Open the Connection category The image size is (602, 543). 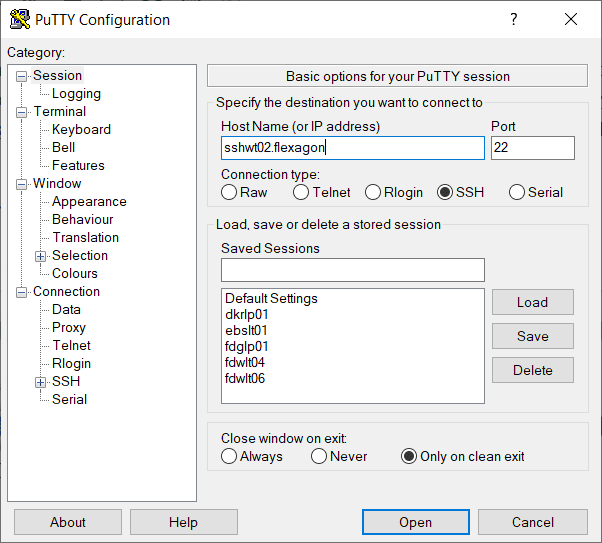point(66,291)
